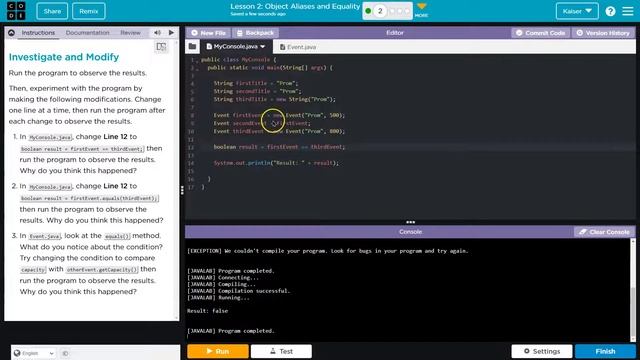Click the String thirdTitle code line
The width and height of the screenshot is (640, 360).
[x=274, y=99]
